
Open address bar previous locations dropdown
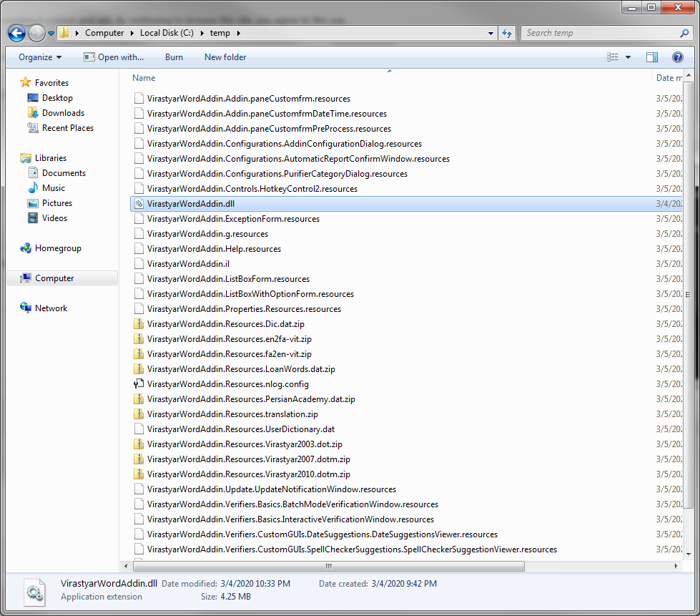(x=491, y=33)
